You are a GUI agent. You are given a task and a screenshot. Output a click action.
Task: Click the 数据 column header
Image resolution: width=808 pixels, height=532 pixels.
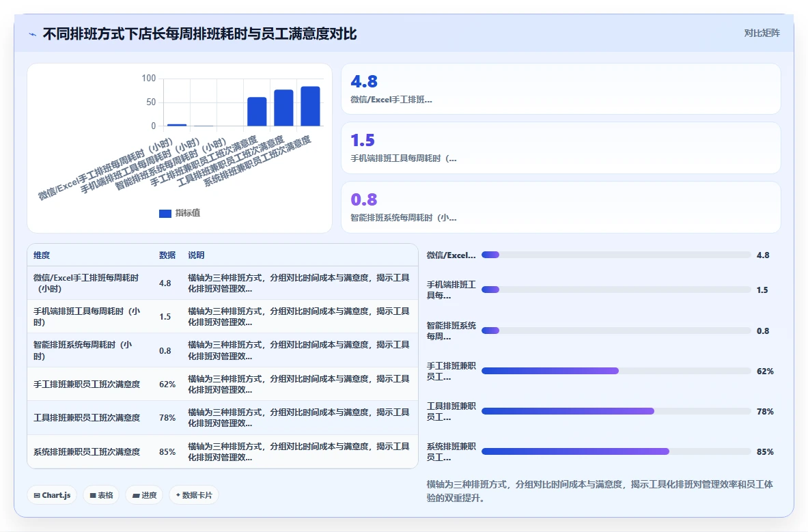(x=167, y=255)
